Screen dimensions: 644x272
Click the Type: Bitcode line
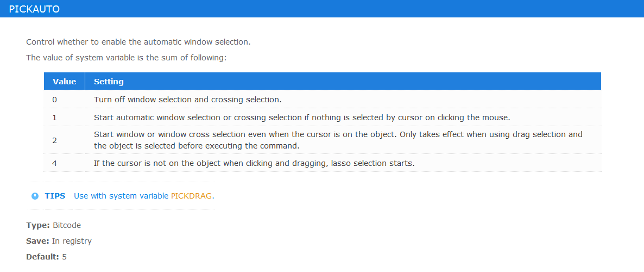pyautogui.click(x=53, y=226)
